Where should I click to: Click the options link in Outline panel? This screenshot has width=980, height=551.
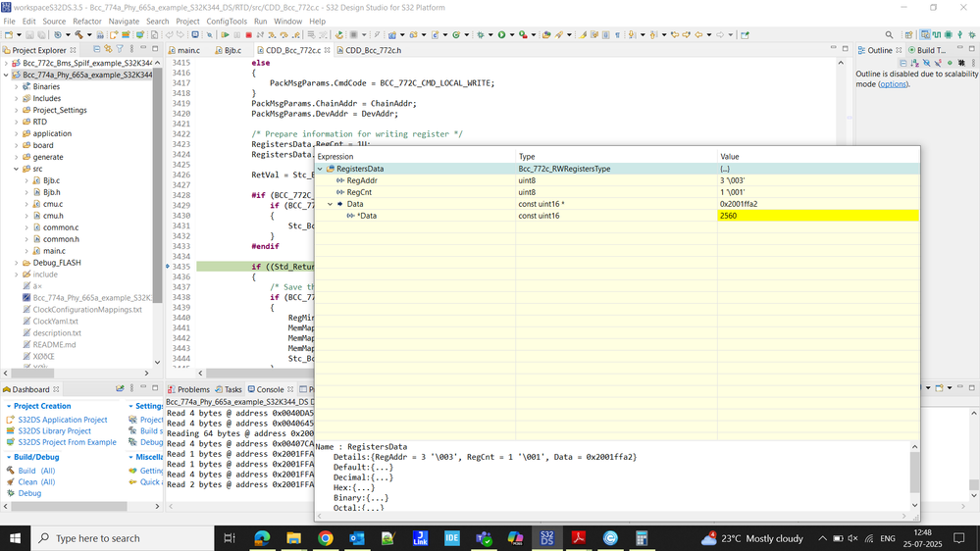893,84
